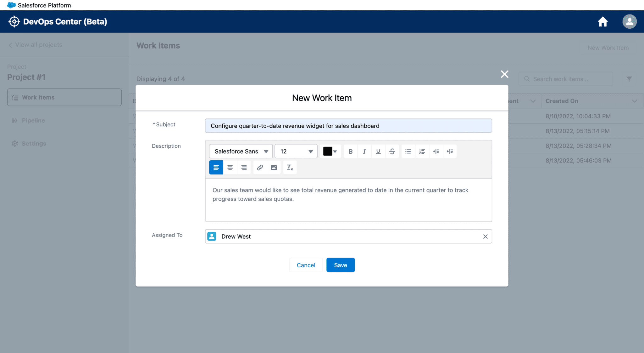Image resolution: width=644 pixels, height=353 pixels.
Task: Save the new work item
Action: click(341, 265)
